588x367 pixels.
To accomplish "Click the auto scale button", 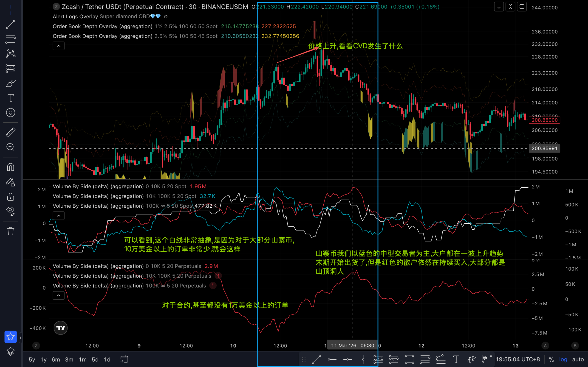I will 578,359.
